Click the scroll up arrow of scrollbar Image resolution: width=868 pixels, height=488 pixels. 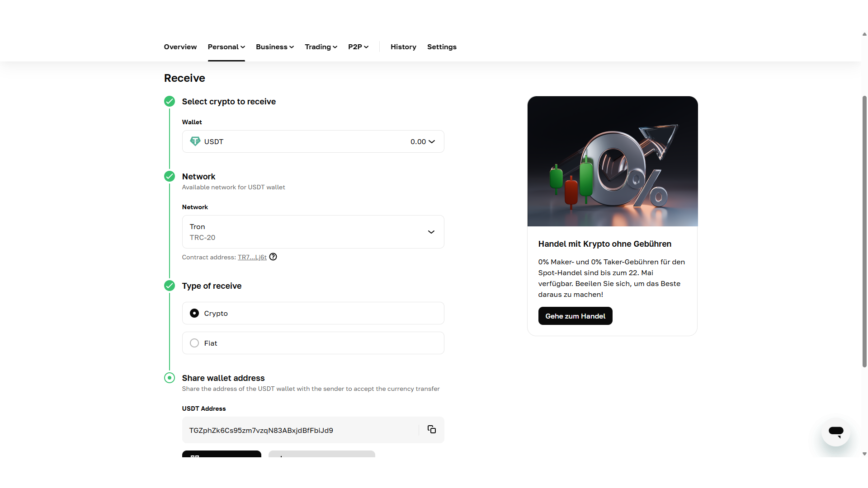pyautogui.click(x=864, y=34)
